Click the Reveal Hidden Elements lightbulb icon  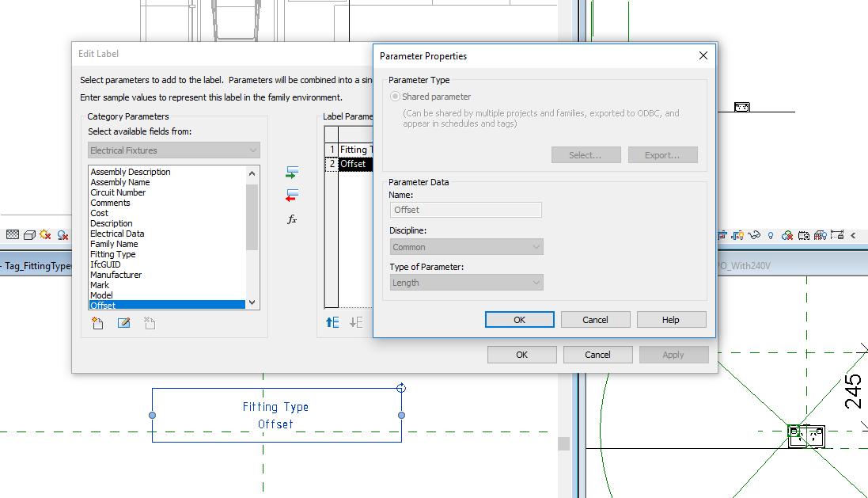point(770,235)
